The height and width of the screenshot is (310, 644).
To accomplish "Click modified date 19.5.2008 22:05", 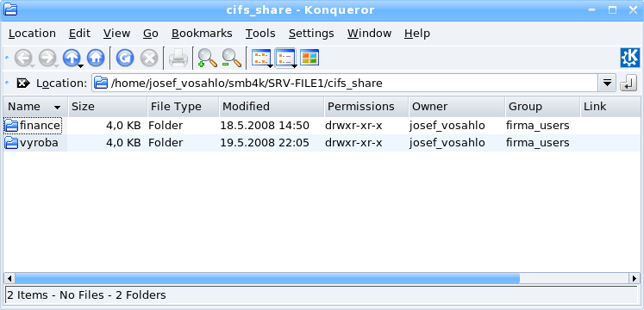I will 265,143.
